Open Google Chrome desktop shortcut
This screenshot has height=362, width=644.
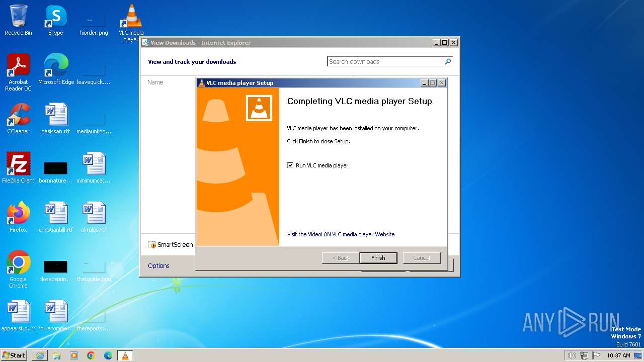[18, 269]
